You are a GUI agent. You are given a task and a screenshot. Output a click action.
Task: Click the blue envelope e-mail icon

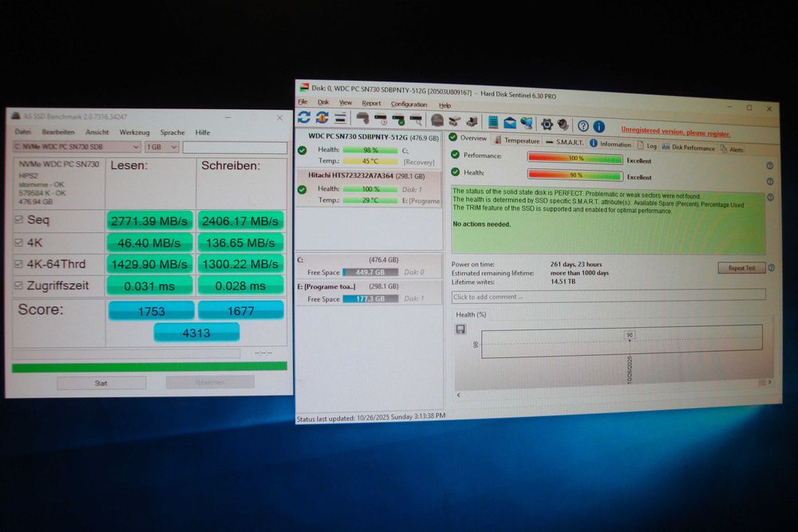pos(510,123)
